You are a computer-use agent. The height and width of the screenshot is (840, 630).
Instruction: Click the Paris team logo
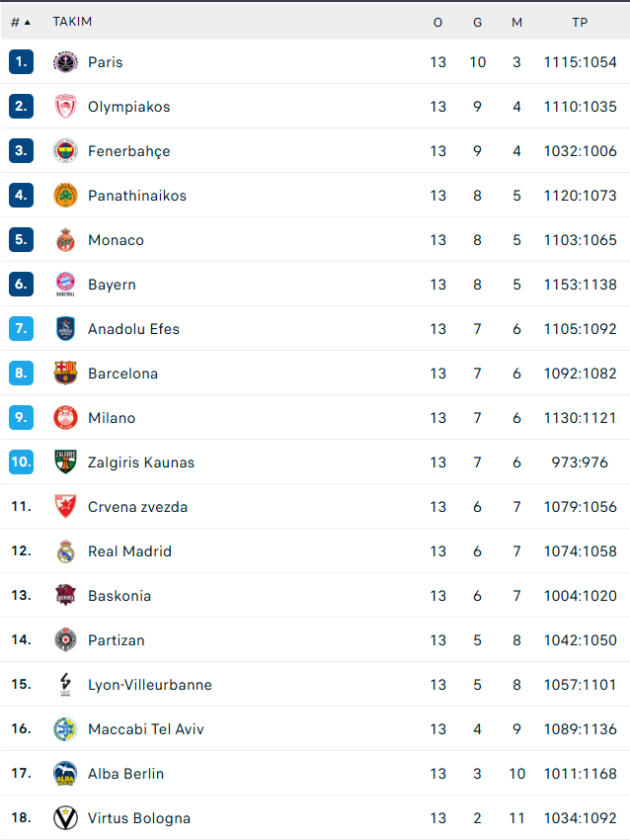65,62
